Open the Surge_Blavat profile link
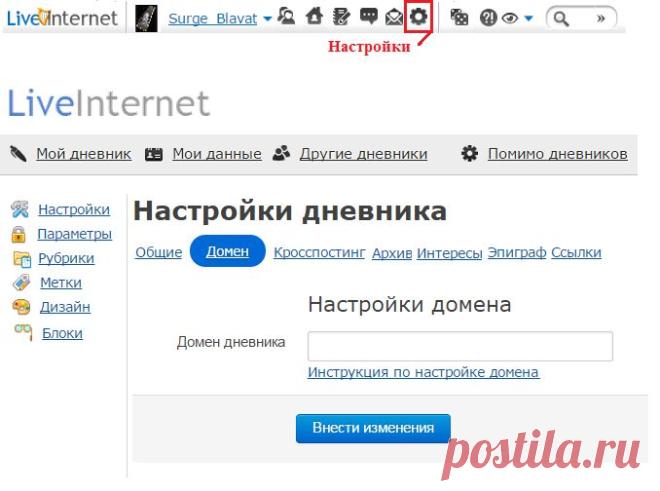660x491 pixels. [x=213, y=19]
